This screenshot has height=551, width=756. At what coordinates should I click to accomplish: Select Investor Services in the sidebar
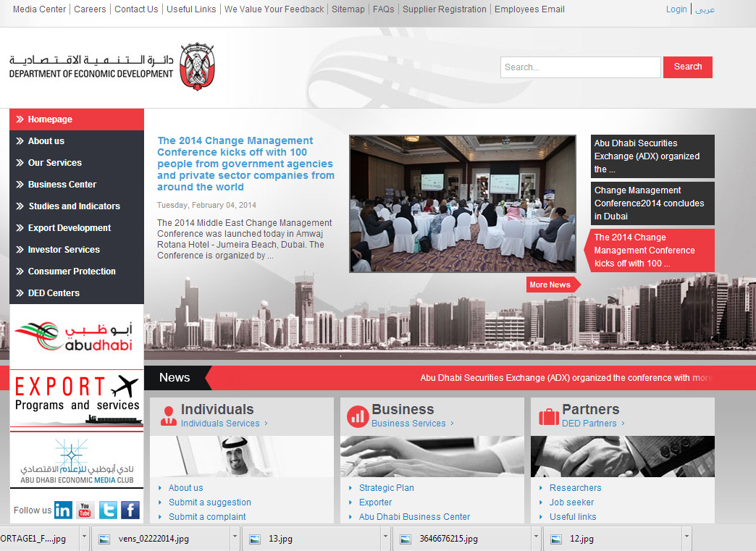click(64, 250)
